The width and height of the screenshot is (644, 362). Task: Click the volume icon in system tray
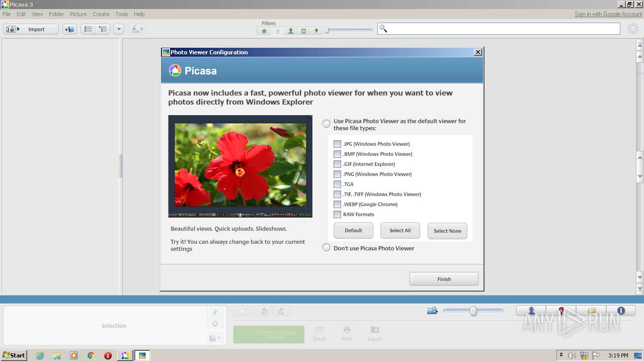pos(572,355)
